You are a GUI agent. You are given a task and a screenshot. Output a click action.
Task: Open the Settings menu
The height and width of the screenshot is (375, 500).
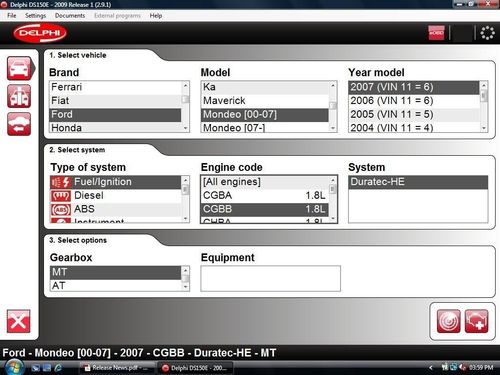point(35,16)
